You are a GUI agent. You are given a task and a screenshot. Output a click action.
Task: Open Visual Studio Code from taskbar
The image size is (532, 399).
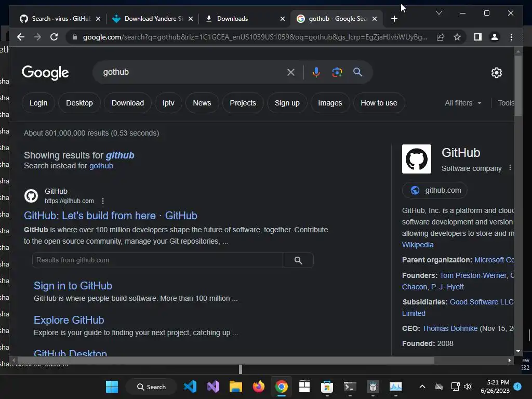pyautogui.click(x=190, y=387)
